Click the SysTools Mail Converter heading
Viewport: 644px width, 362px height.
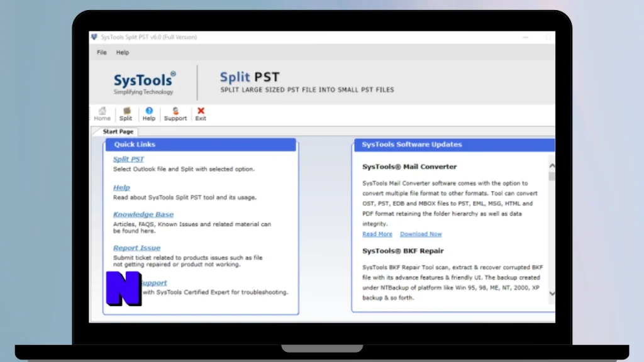click(409, 167)
